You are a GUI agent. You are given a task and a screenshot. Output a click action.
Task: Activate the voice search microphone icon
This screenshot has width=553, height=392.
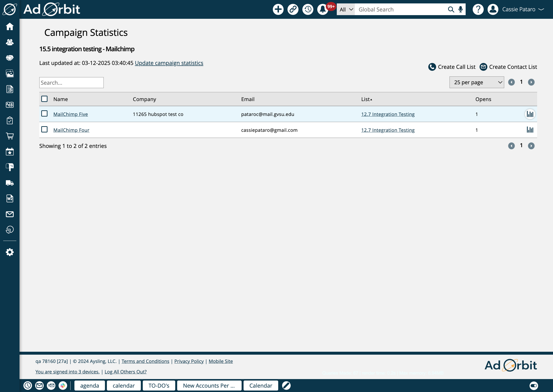tap(461, 10)
